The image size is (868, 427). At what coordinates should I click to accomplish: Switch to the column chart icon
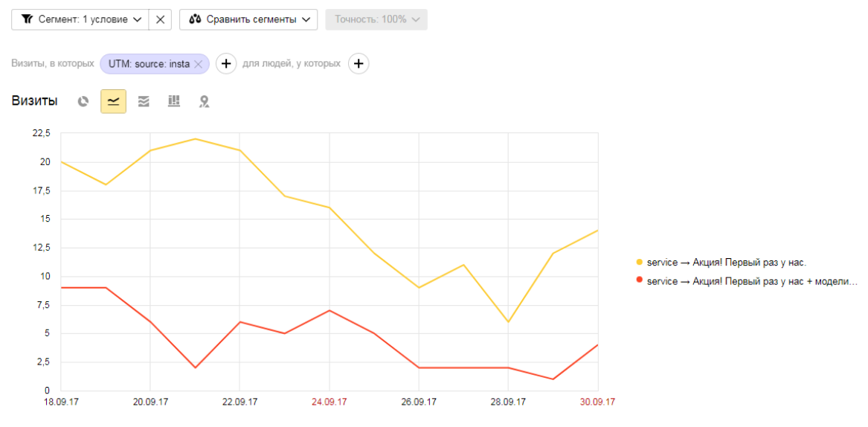point(174,101)
